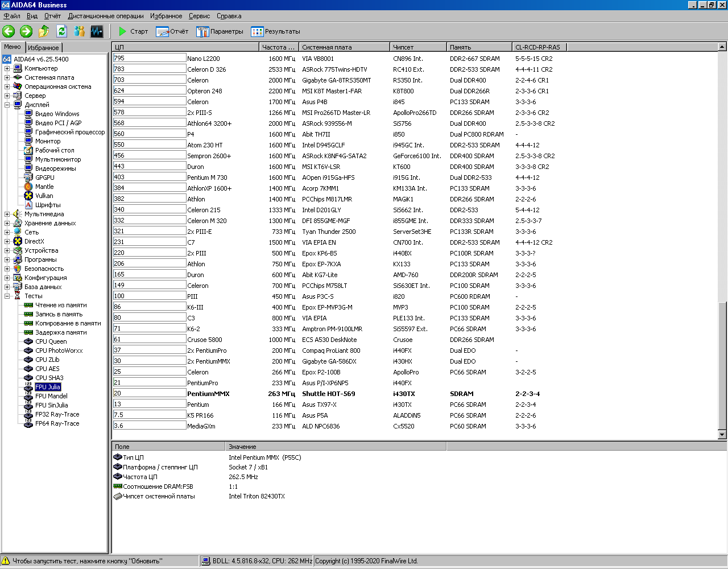The height and width of the screenshot is (569, 728).
Task: Click the results list scroll-down arrow
Action: click(722, 435)
